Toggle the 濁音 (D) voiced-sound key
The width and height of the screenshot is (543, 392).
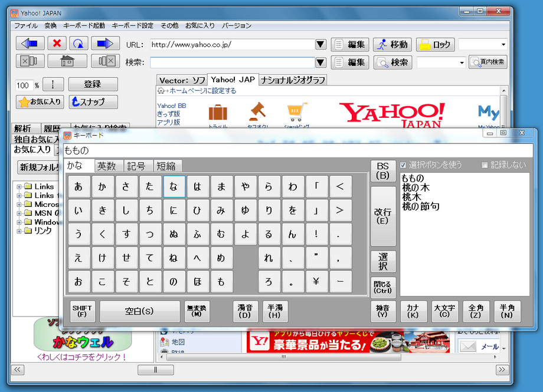pos(245,311)
